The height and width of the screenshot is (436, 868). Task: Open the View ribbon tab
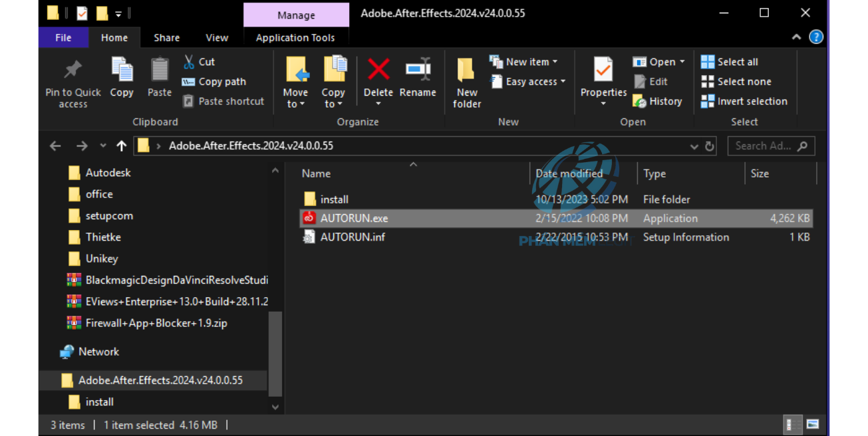217,38
